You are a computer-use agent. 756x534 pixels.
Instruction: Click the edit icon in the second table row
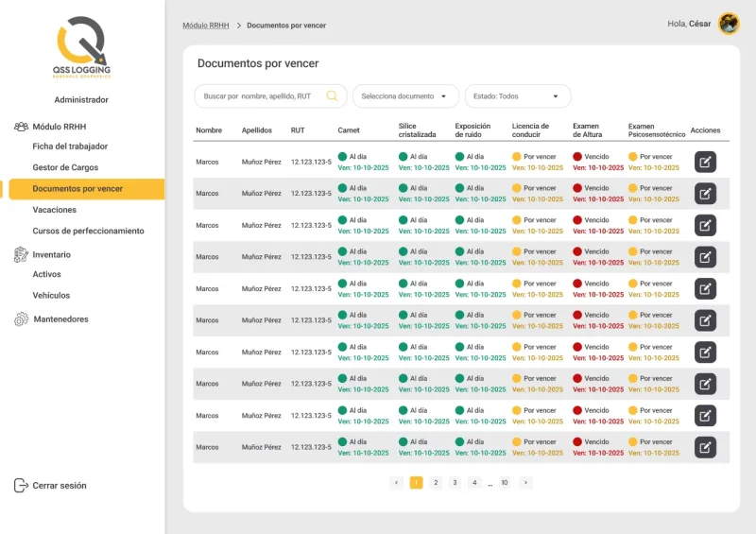(705, 194)
